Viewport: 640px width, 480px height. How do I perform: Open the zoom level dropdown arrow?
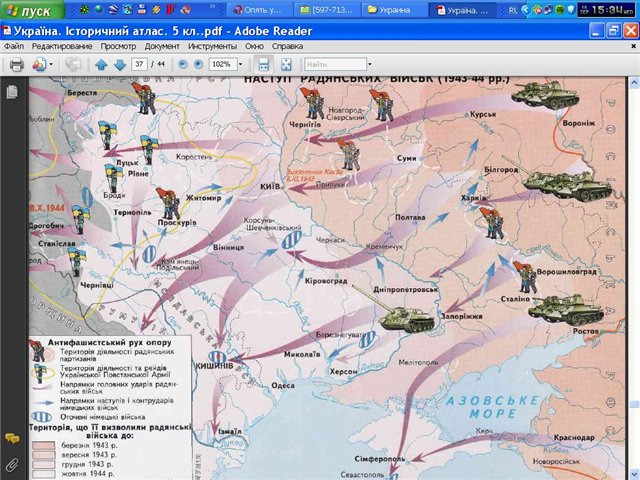coord(240,64)
